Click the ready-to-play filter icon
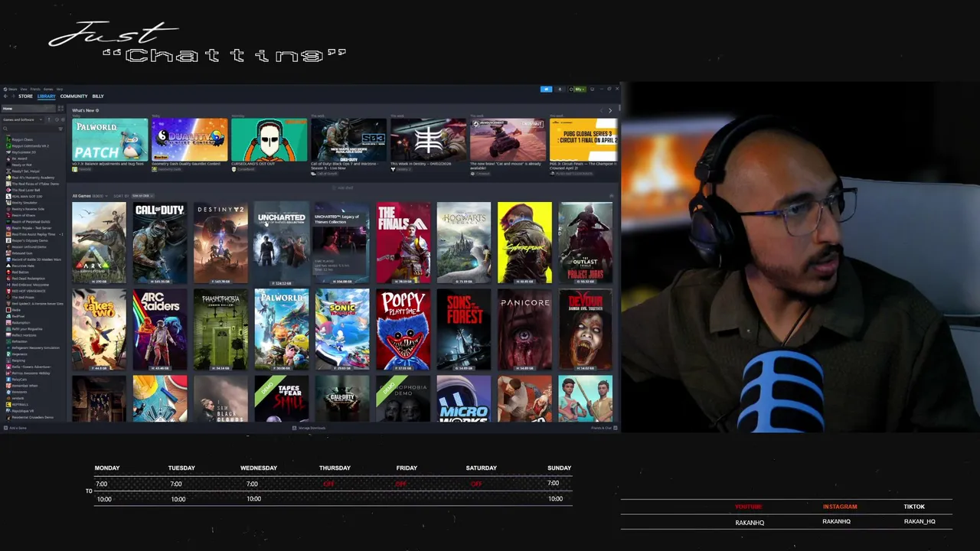 point(63,119)
